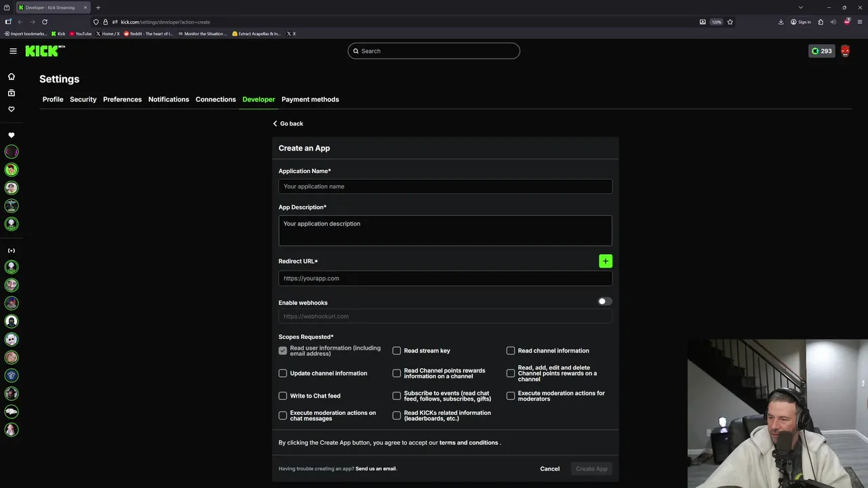Screen dimensions: 868x488
Task: Switch to the Security settings tab
Action: point(83,100)
